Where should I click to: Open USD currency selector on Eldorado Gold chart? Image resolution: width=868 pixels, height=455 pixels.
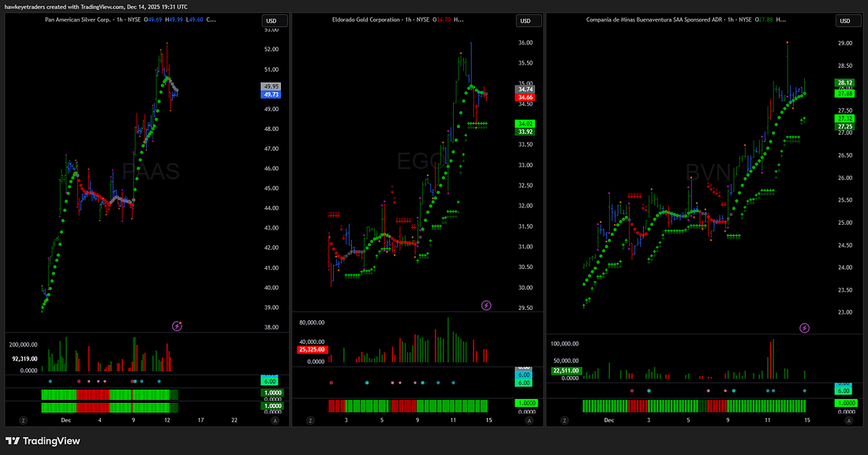(x=529, y=21)
